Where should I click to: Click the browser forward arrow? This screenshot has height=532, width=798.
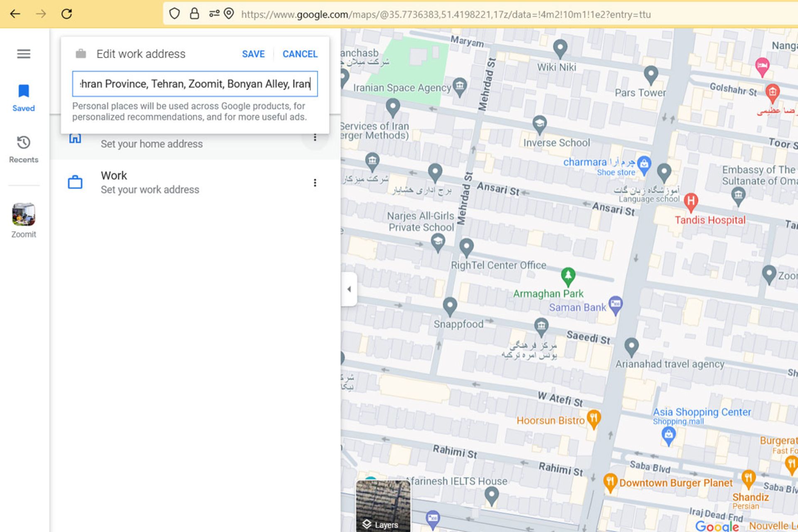click(41, 14)
